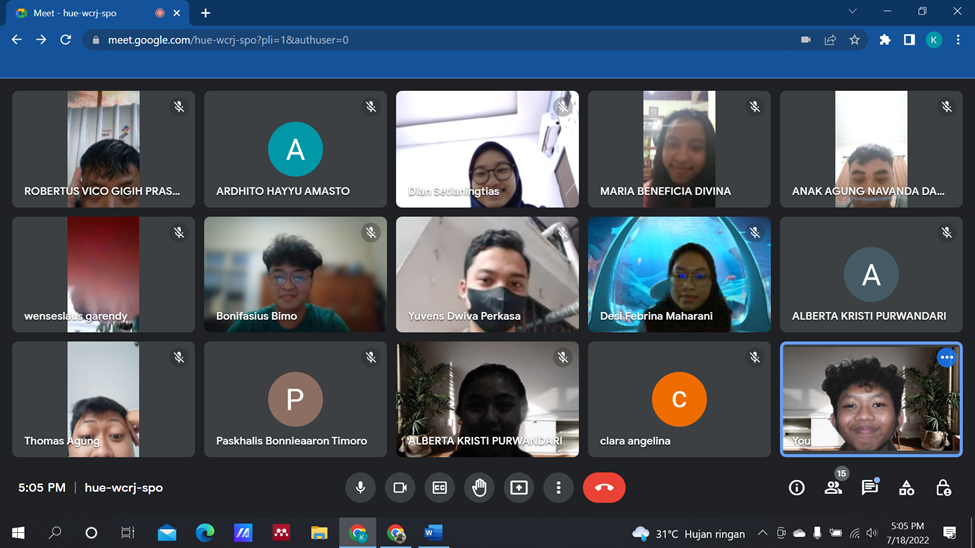View site information lock icon
The height and width of the screenshot is (548, 975).
95,40
